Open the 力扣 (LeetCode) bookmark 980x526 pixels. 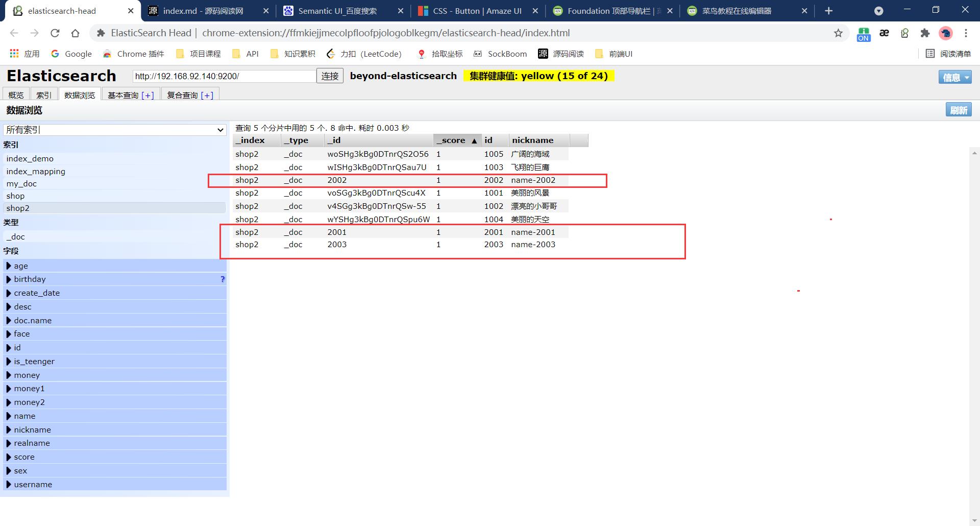pos(364,54)
